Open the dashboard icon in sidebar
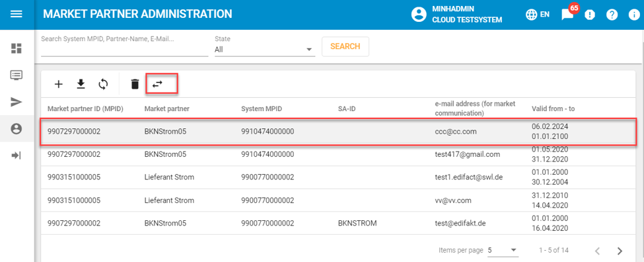This screenshot has width=644, height=262. (x=17, y=48)
